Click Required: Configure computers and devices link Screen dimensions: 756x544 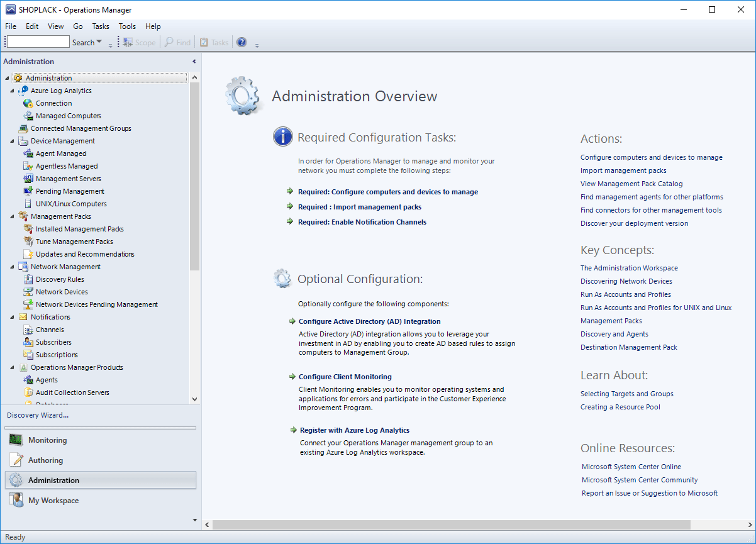[388, 192]
